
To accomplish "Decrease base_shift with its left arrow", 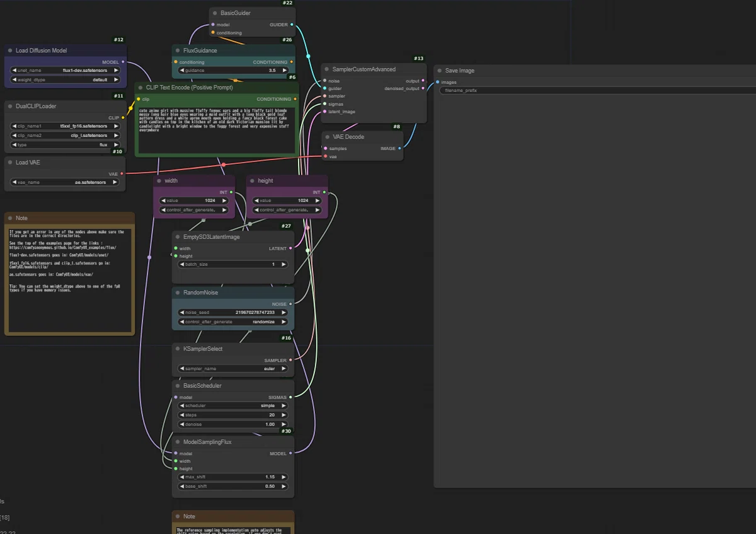I will 183,487.
